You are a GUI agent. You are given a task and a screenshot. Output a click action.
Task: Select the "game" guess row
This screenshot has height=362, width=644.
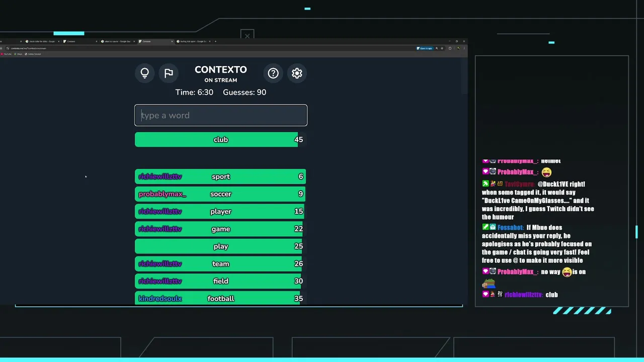221,229
